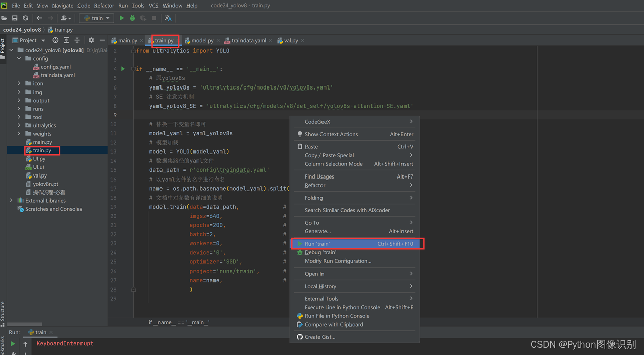644x355 pixels.
Task: Close the val.py tab
Action: pyautogui.click(x=303, y=41)
